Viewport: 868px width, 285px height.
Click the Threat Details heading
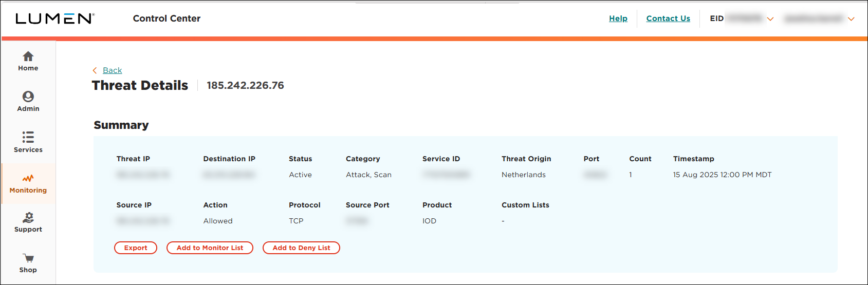140,85
